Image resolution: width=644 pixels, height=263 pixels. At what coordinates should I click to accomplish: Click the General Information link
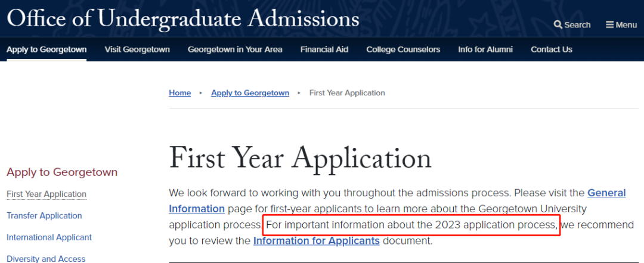(606, 193)
